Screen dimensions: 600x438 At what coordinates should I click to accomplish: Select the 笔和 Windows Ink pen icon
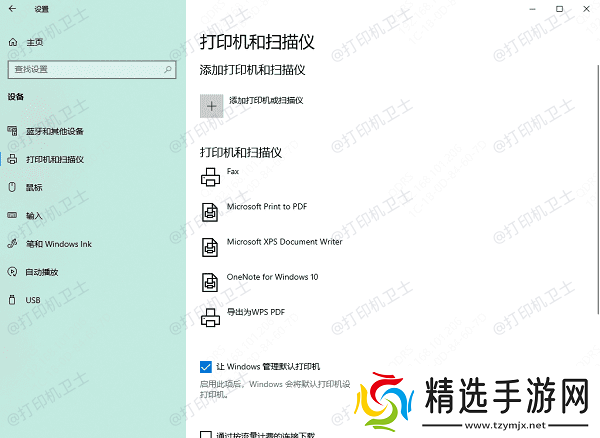12,243
